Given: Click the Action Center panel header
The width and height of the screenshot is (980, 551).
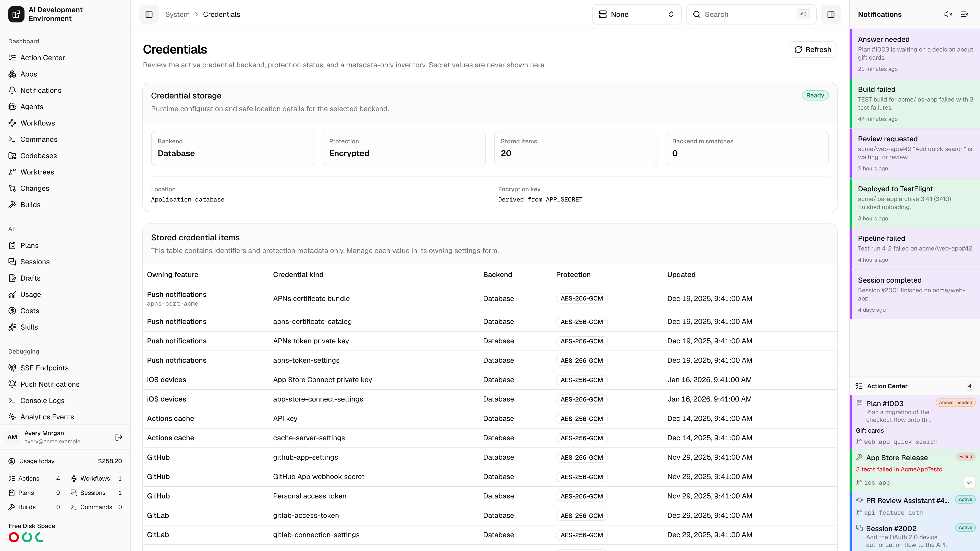Looking at the screenshot, I should 915,386.
